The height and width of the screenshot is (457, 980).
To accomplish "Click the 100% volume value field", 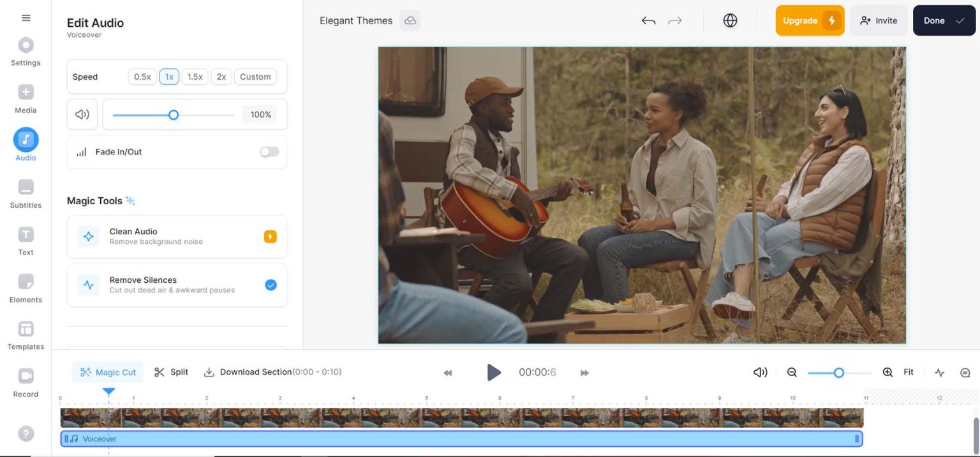I will (x=261, y=115).
